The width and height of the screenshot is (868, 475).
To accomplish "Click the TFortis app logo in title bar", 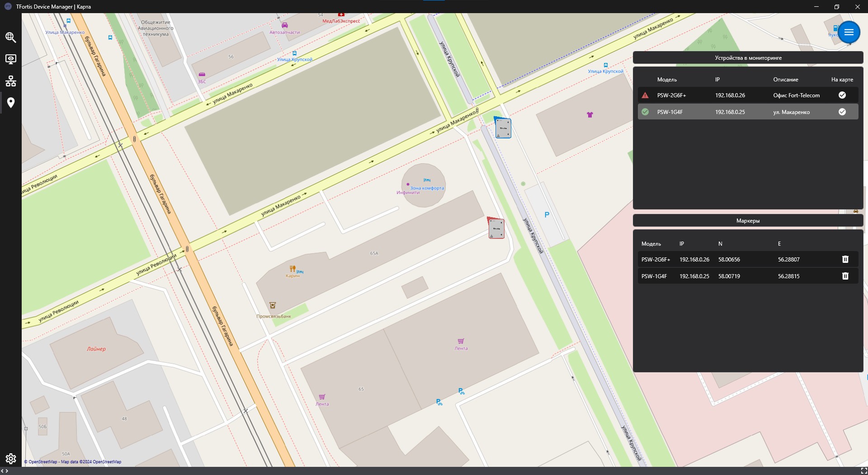I will pos(8,6).
